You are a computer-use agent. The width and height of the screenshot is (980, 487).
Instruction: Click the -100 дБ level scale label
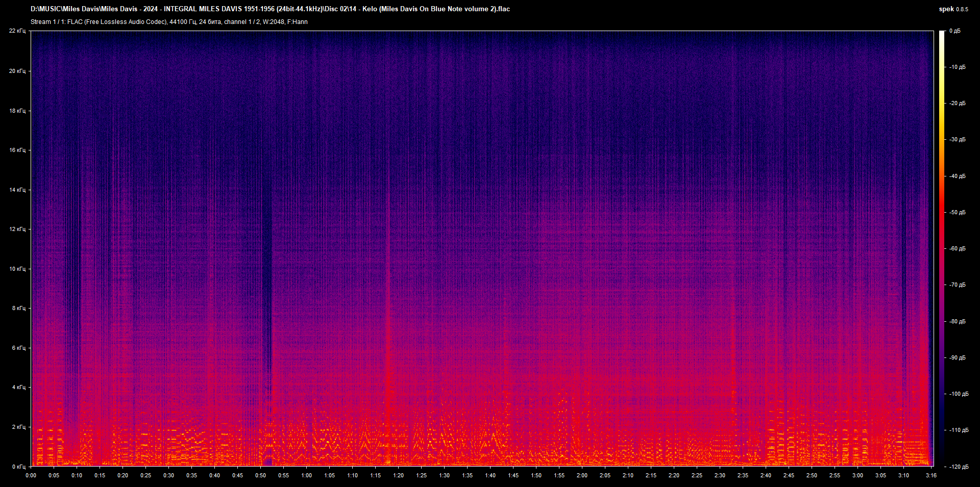tap(958, 394)
